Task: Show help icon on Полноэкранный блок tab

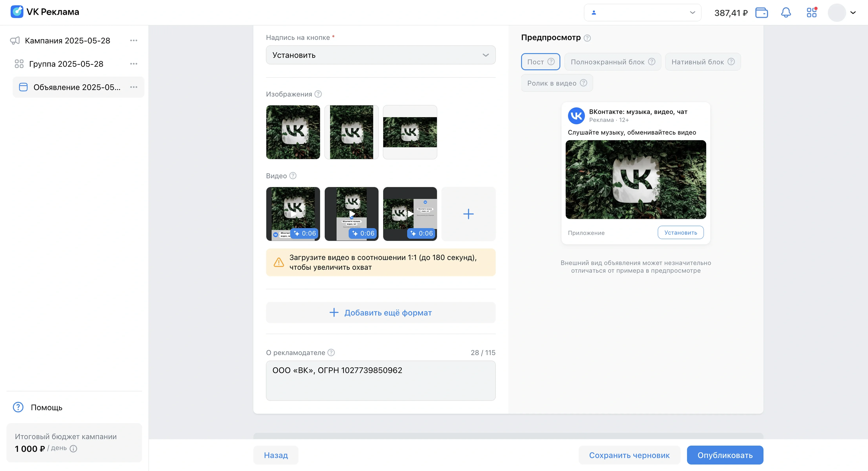Action: [x=652, y=62]
